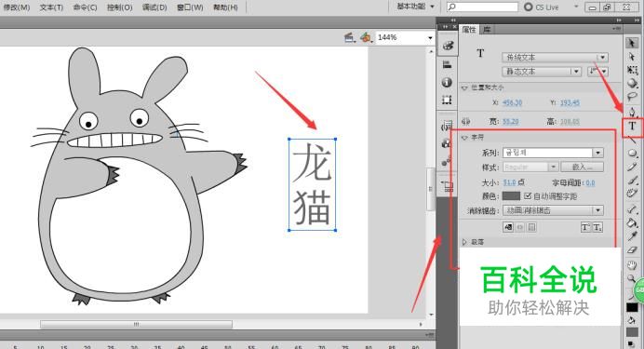Select the Selection arrow tool
This screenshot has width=644, height=349.
click(x=632, y=43)
